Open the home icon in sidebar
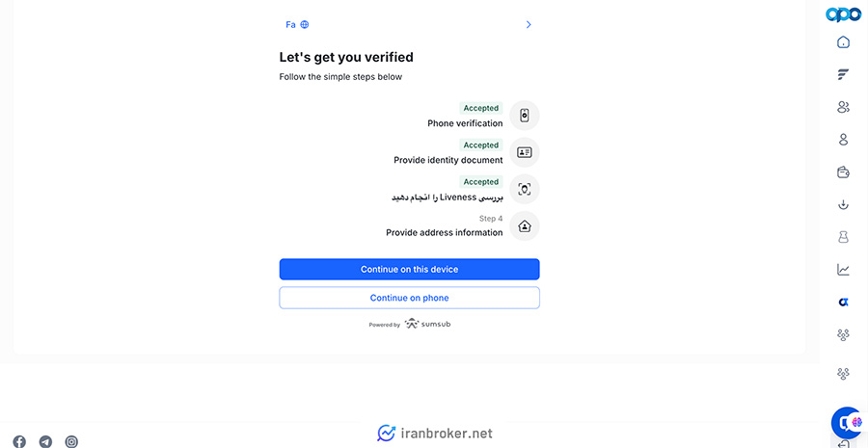868x448 pixels. (x=843, y=42)
